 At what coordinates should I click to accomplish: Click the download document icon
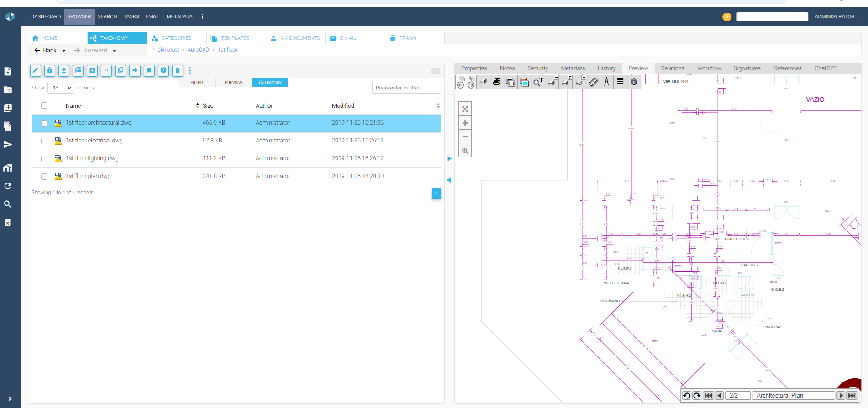click(64, 70)
